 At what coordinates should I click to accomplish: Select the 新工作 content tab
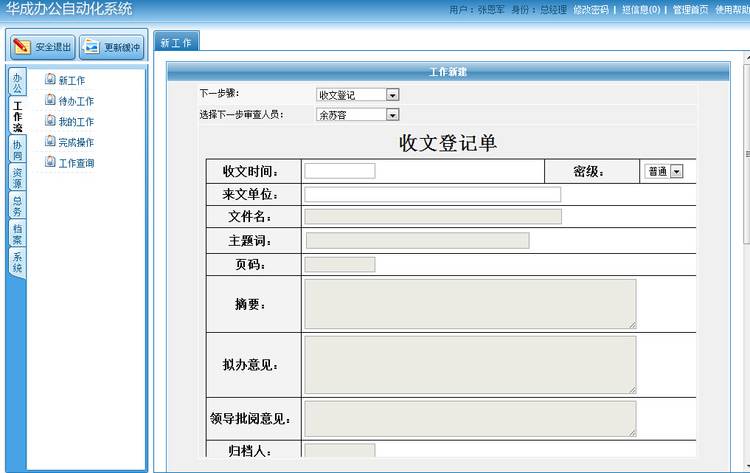(176, 42)
